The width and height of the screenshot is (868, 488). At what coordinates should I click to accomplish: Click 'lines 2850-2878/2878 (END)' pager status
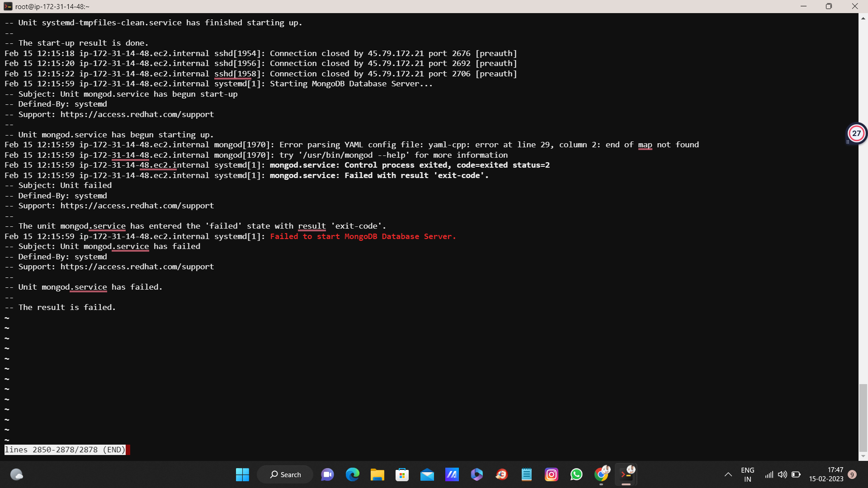tap(65, 450)
